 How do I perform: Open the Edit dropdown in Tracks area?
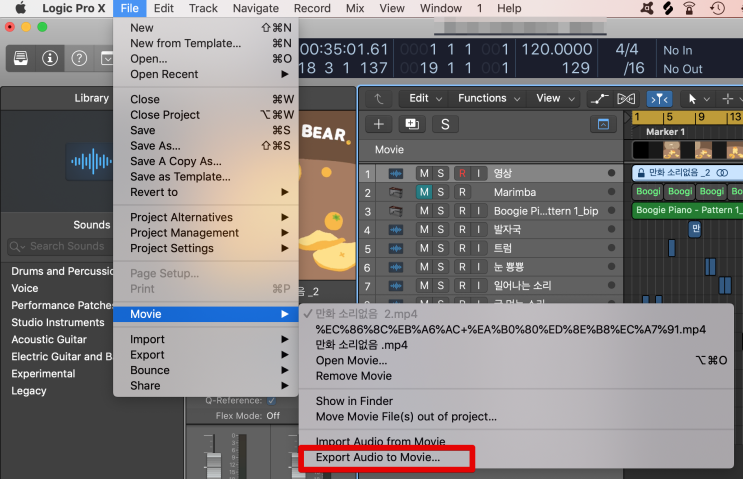pos(426,99)
